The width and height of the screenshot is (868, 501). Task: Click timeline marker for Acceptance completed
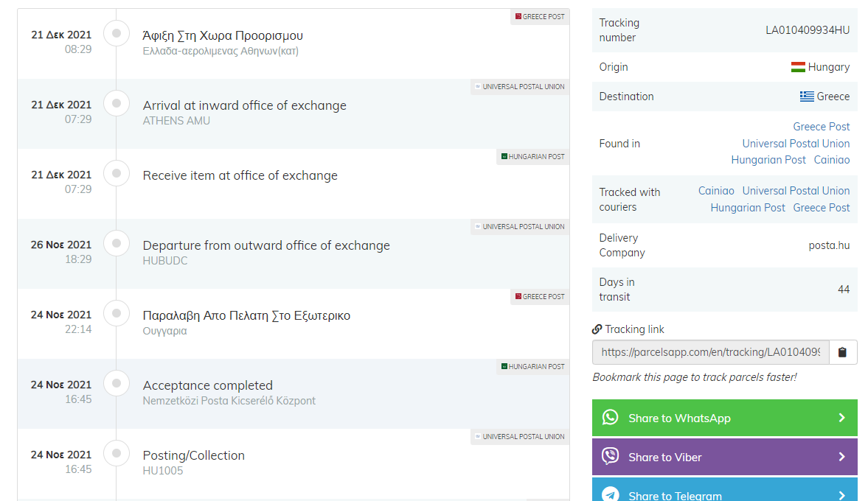(x=117, y=383)
